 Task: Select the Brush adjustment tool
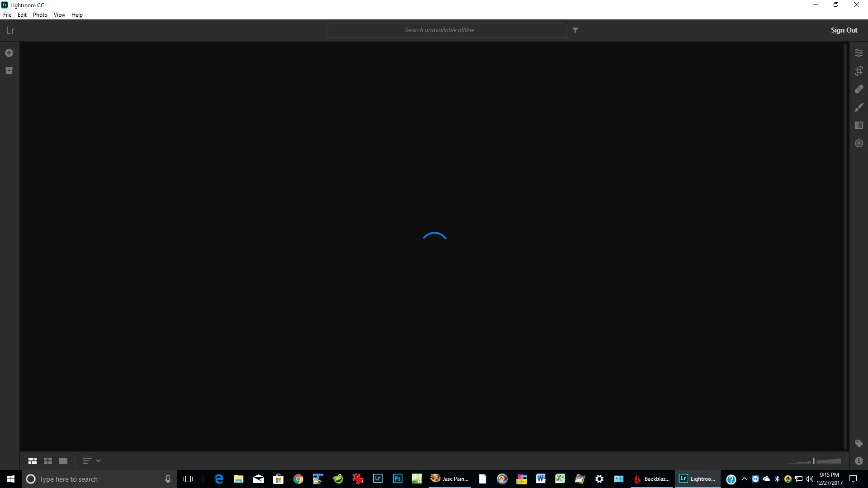(x=859, y=108)
